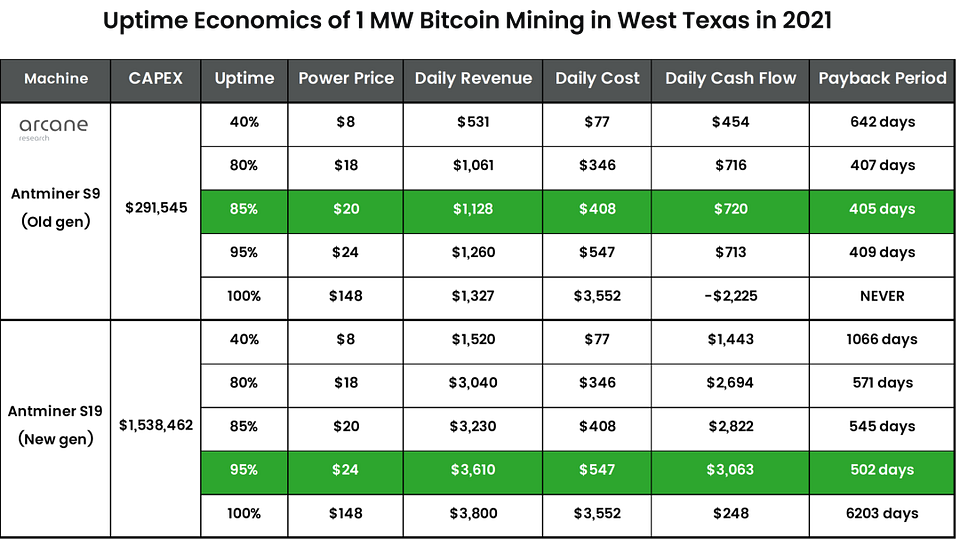Viewport: 960px width, 539px height.
Task: Select the -$2,225 cash flow cell
Action: pos(730,298)
